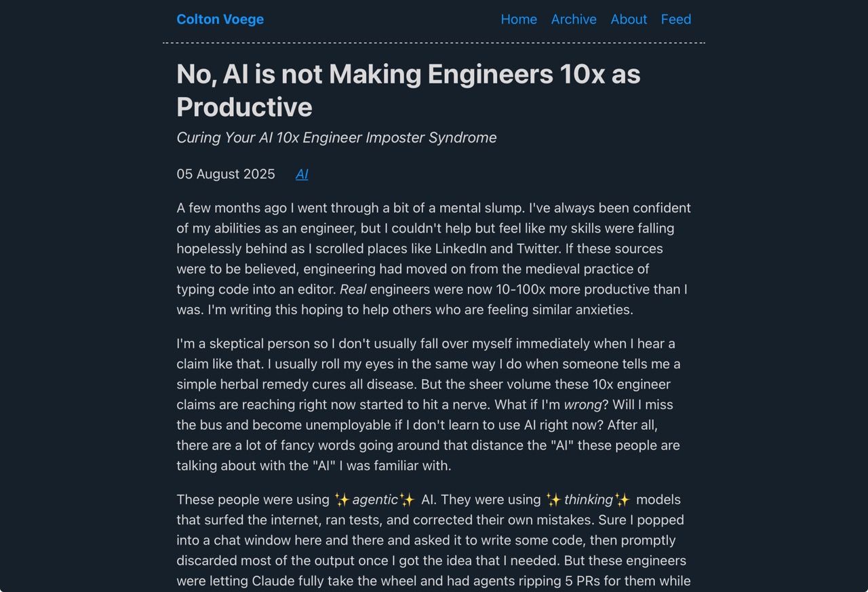Go to the Home page

[x=519, y=20]
